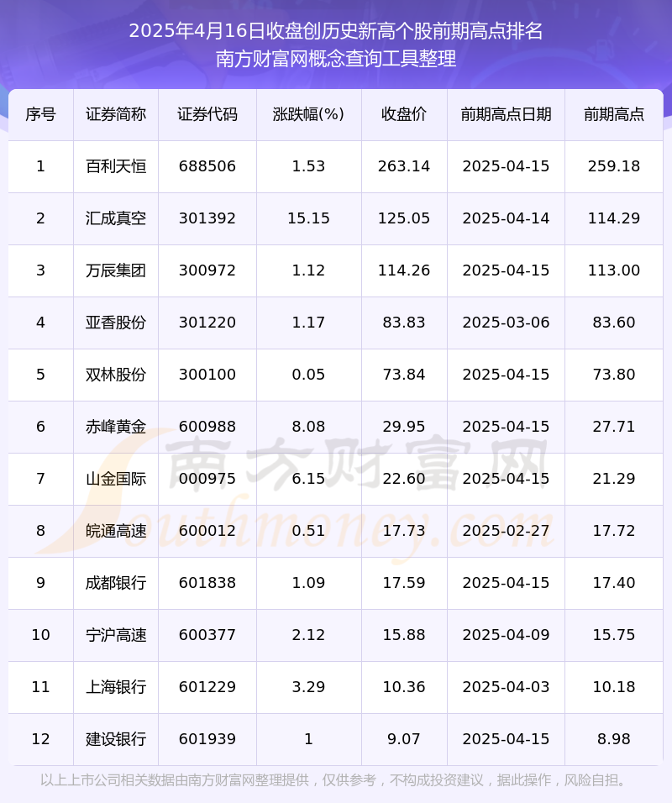Click closing price 17.73

(x=404, y=531)
